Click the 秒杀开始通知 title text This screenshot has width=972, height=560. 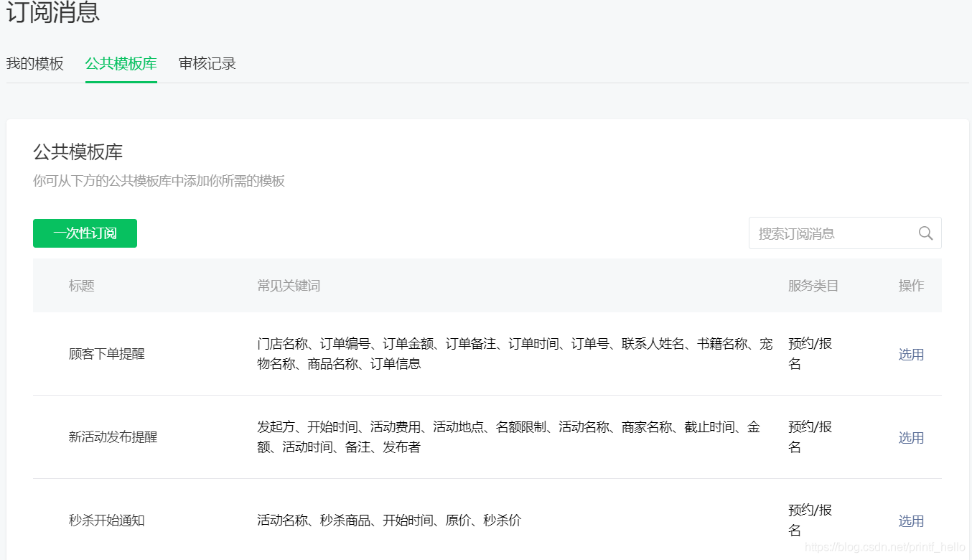point(106,521)
